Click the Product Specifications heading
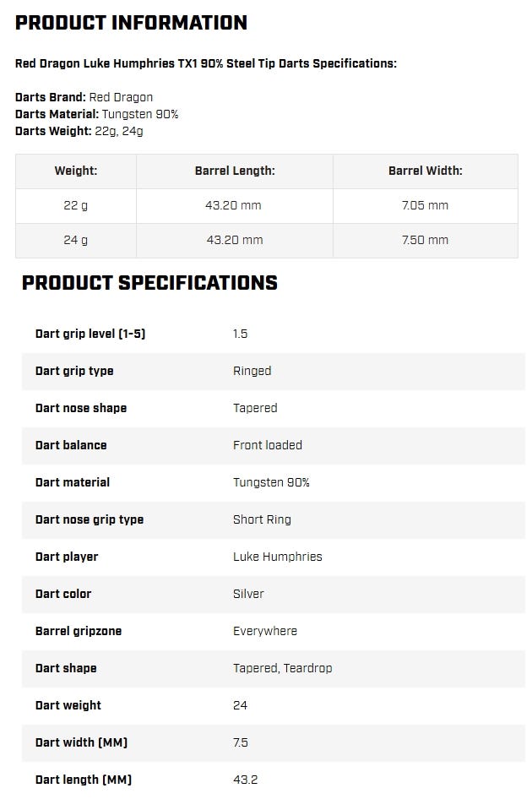The width and height of the screenshot is (532, 799). click(x=149, y=283)
